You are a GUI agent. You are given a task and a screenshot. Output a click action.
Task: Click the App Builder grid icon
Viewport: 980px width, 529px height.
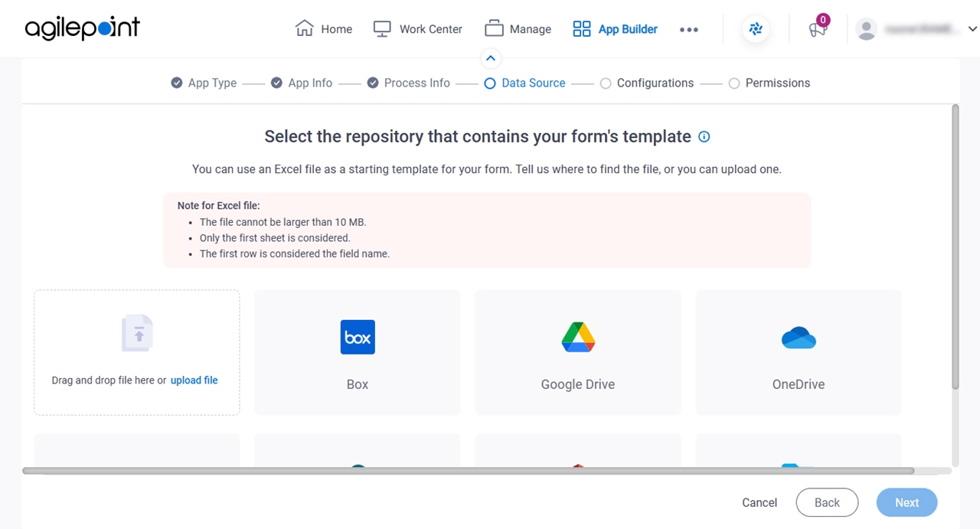pos(582,29)
